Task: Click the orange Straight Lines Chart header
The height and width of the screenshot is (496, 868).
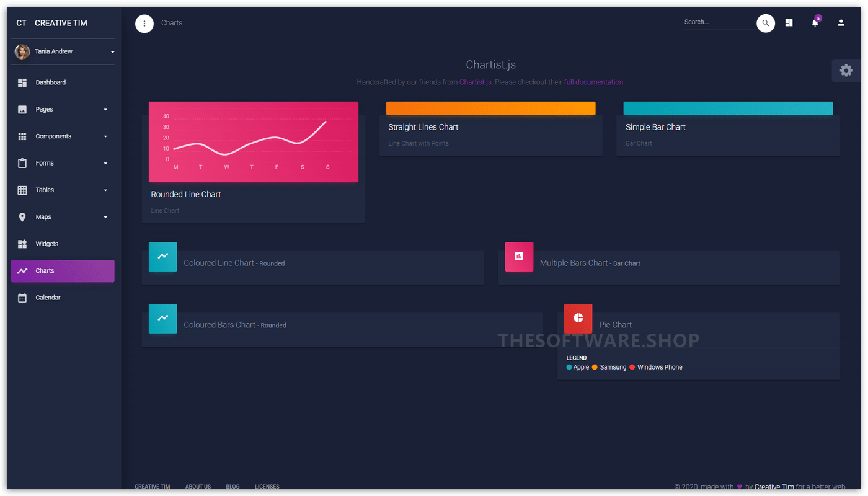Action: point(490,108)
